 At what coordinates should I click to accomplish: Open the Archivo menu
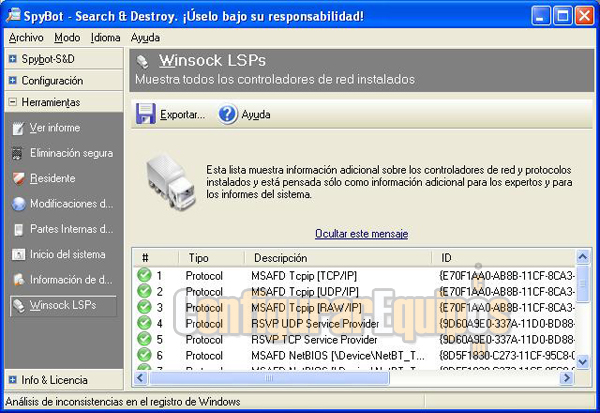(x=26, y=38)
